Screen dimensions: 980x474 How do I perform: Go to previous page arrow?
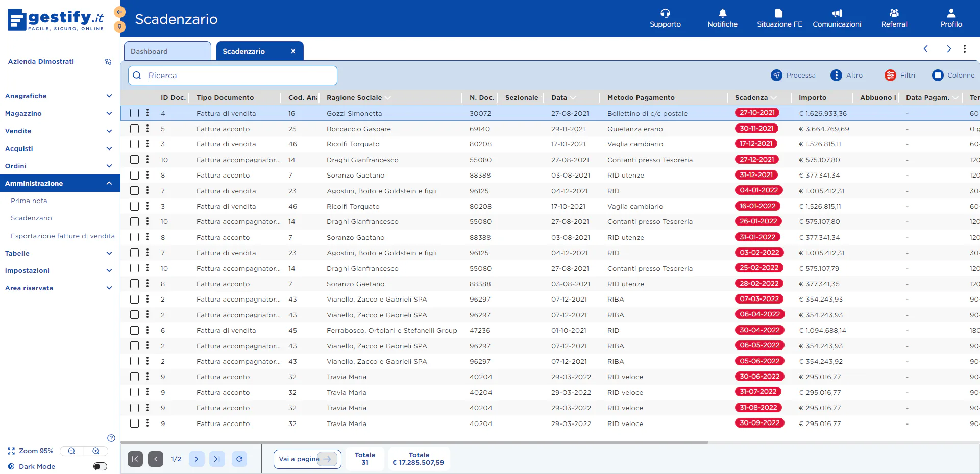coord(156,459)
